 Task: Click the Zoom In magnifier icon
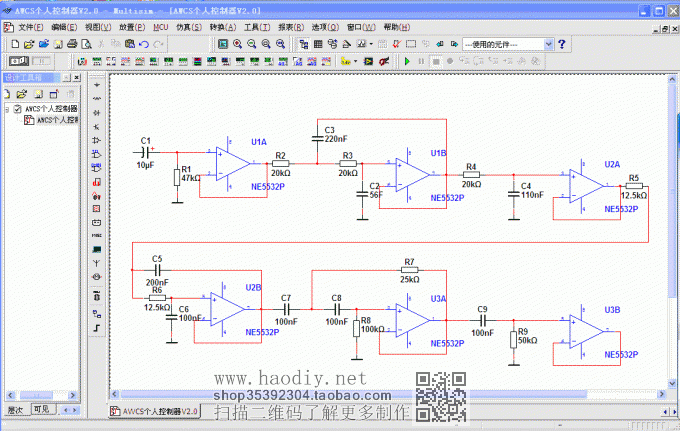pyautogui.click(x=237, y=45)
